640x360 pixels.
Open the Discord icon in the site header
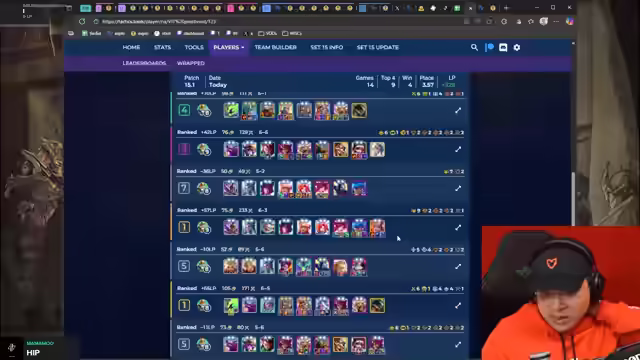coord(503,47)
